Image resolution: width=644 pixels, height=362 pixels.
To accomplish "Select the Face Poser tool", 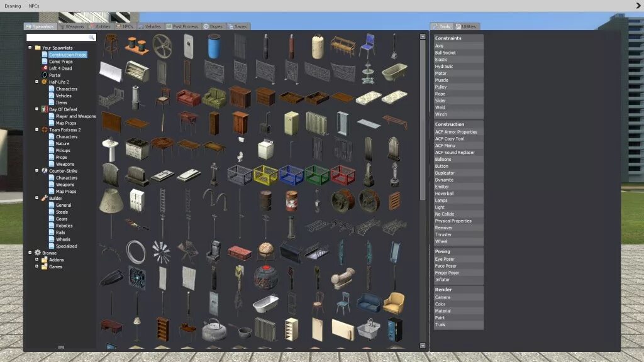I will (458, 266).
